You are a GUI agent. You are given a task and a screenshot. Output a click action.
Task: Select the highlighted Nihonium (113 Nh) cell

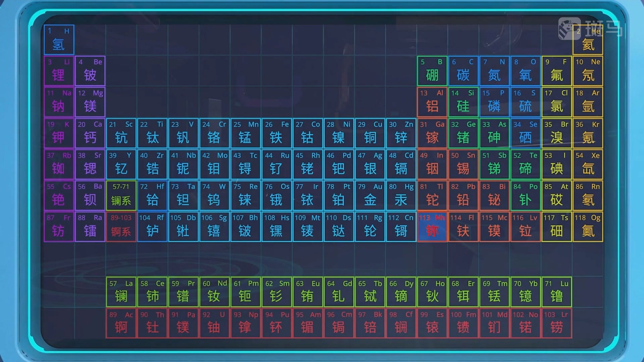click(432, 227)
